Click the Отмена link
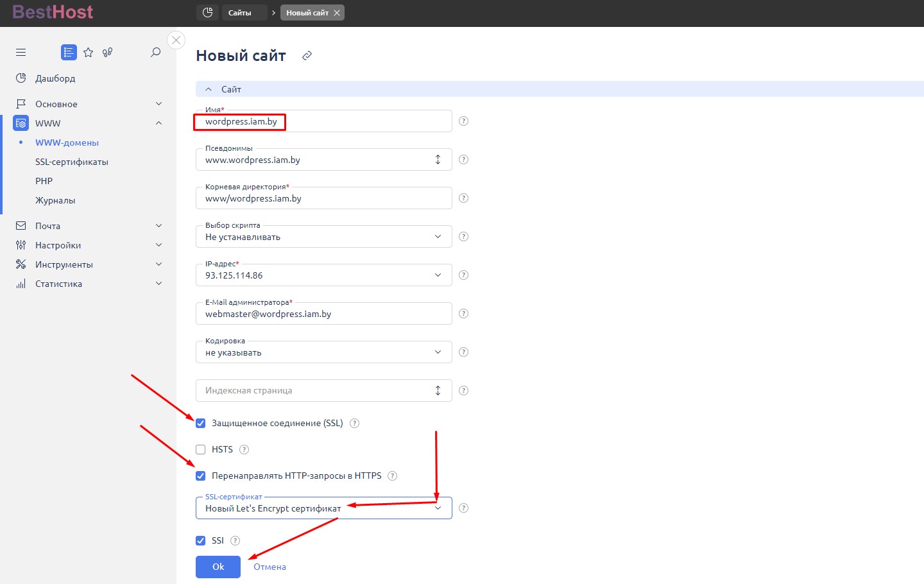This screenshot has width=924, height=584. pyautogui.click(x=269, y=567)
